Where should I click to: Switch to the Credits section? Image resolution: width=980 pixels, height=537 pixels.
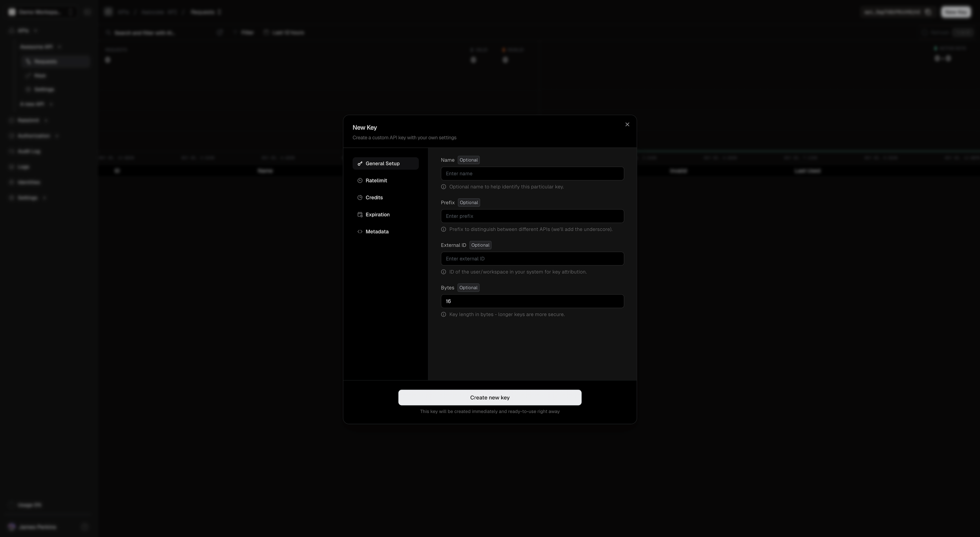[x=385, y=198]
